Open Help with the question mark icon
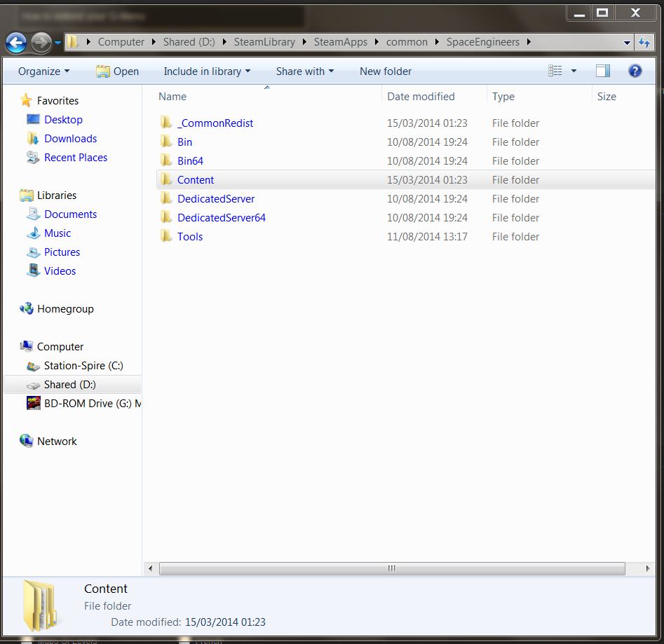Image resolution: width=664 pixels, height=644 pixels. click(635, 71)
